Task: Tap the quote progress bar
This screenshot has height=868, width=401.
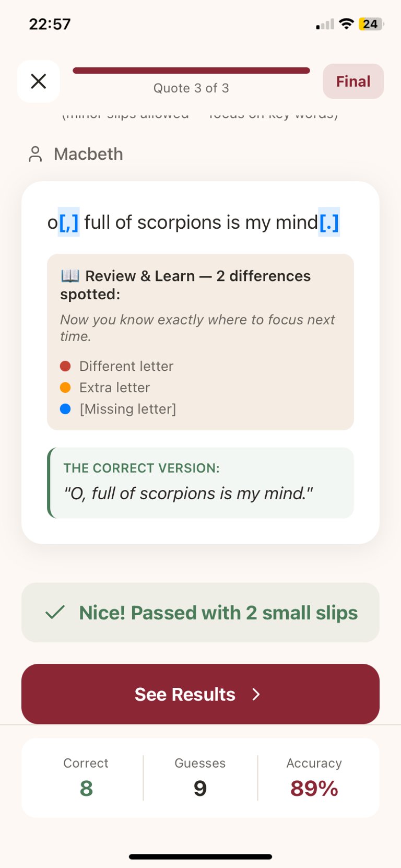Action: point(191,71)
